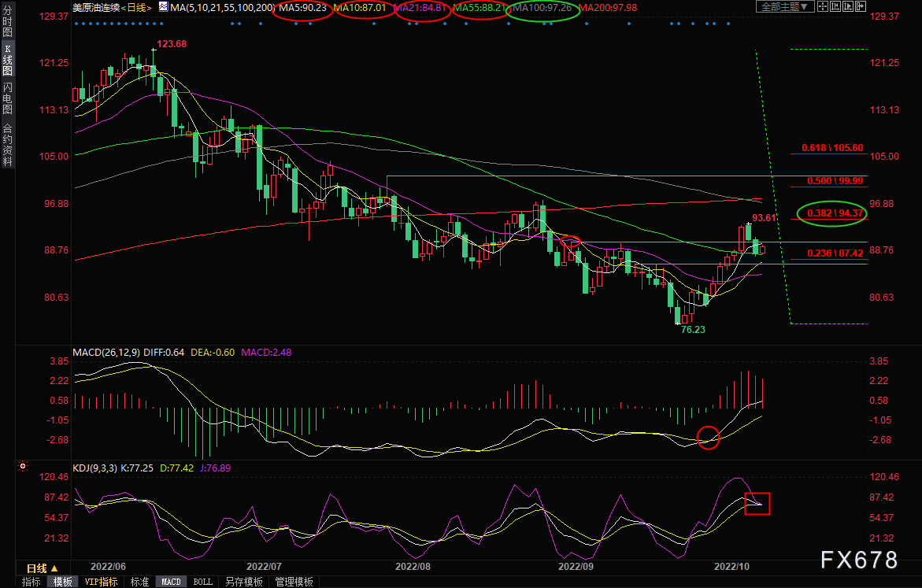The width and height of the screenshot is (922, 588).
Task: Click the 管理模板 button
Action: pos(294,582)
